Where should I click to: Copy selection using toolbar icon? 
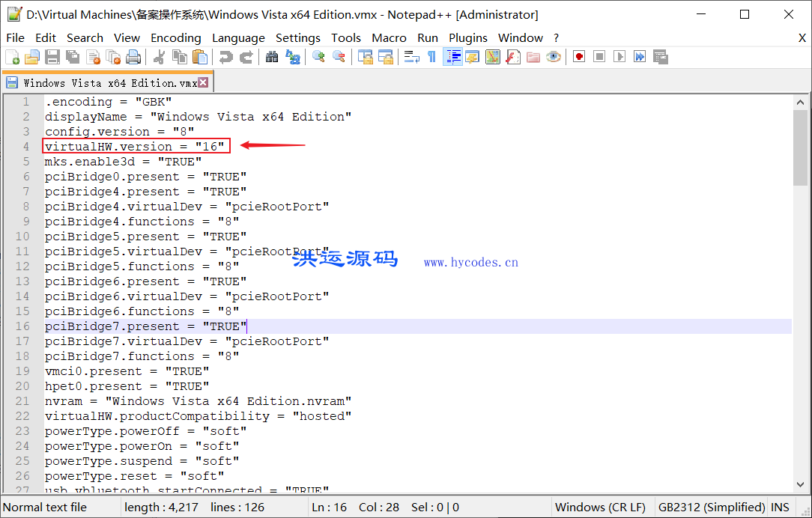coord(180,57)
